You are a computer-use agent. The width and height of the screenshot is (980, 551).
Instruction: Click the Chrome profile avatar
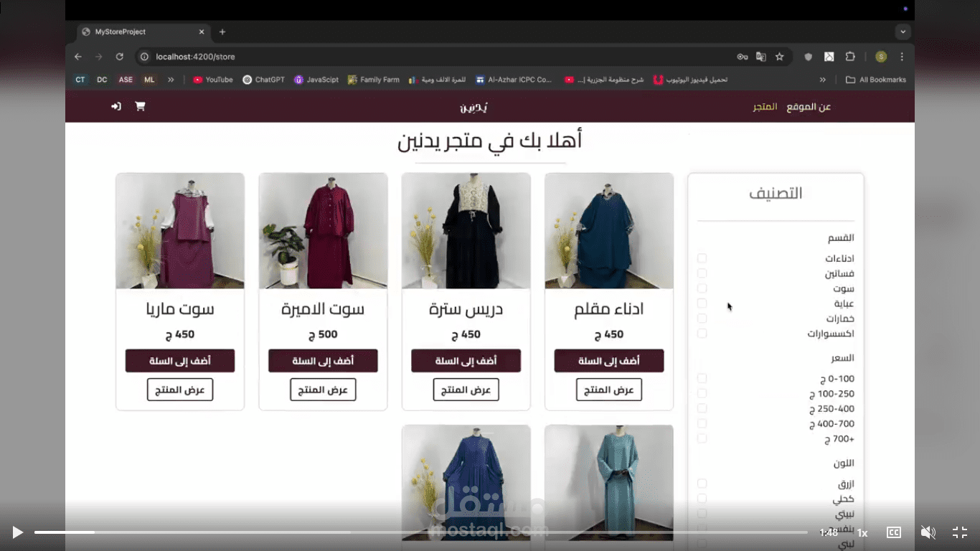tap(881, 57)
